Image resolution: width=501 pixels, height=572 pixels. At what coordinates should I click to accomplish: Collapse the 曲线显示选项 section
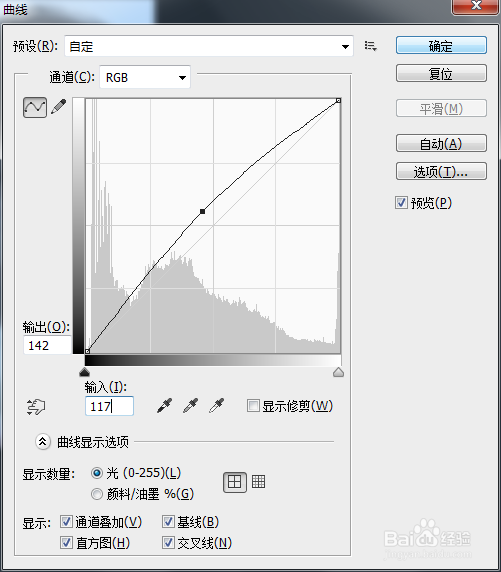click(x=43, y=442)
